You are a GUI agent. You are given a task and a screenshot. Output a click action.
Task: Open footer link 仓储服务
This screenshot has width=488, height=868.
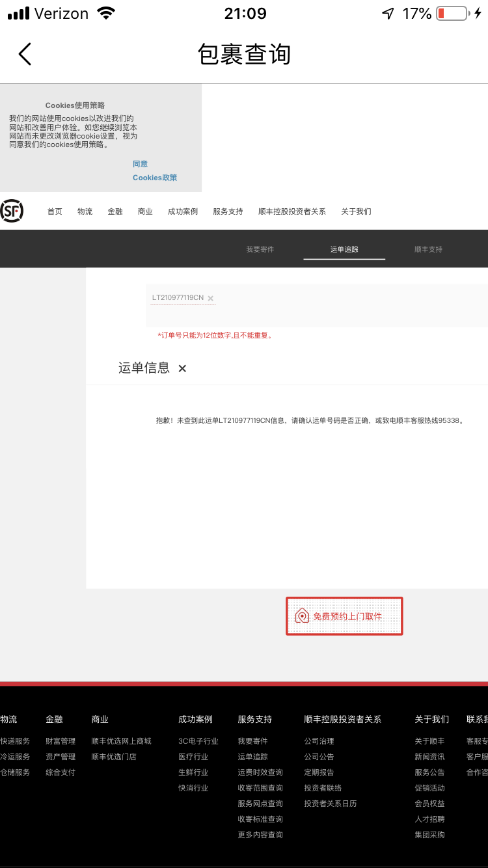pos(15,772)
